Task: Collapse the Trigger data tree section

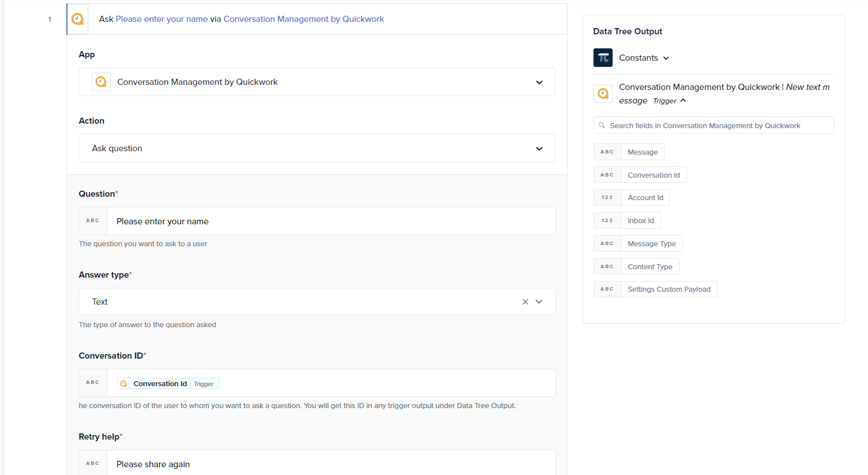Action: click(683, 101)
